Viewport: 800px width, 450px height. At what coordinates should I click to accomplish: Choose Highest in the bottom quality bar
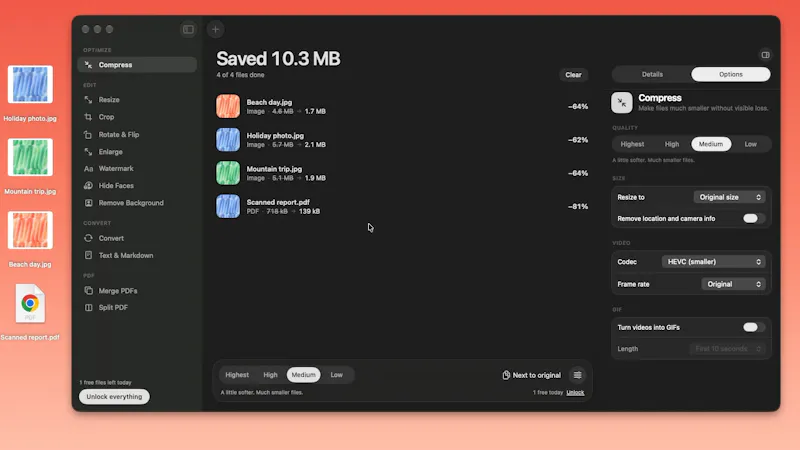(237, 374)
